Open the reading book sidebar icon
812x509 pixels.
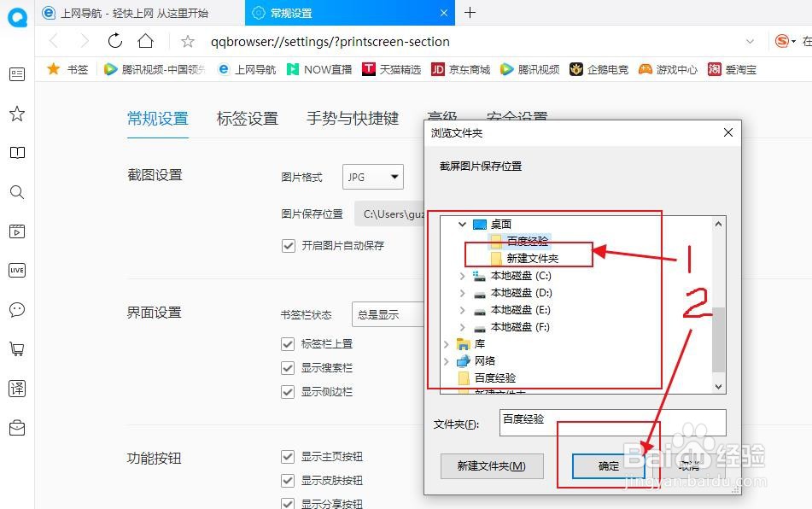point(17,153)
